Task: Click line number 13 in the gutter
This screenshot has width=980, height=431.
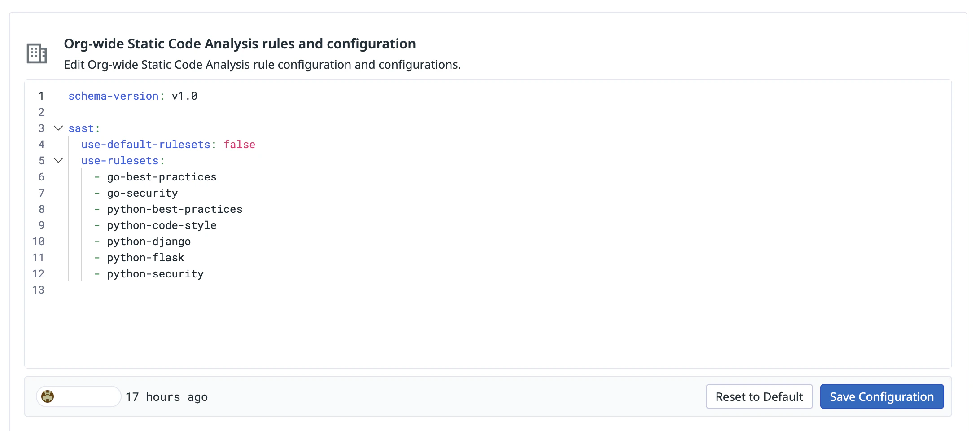Action: coord(39,290)
